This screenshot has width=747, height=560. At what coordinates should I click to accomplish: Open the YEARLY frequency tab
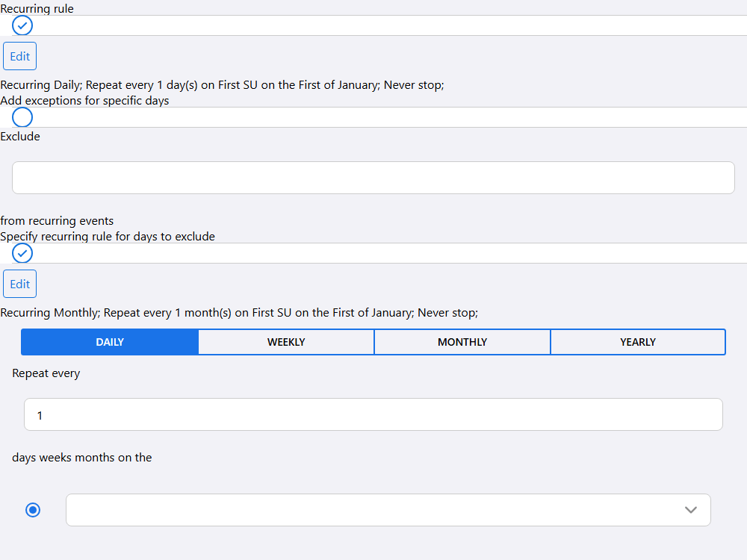pos(638,342)
